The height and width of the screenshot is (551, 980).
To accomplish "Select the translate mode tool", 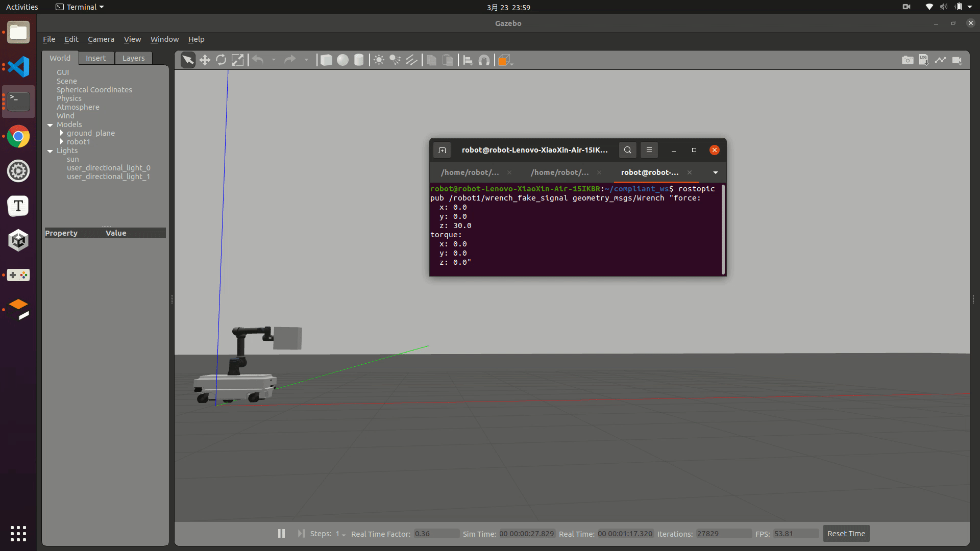I will pyautogui.click(x=205, y=60).
